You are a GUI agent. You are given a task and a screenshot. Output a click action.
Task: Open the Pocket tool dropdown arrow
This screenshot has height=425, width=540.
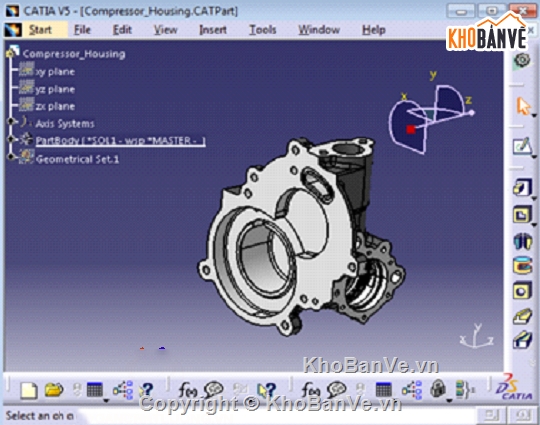[x=534, y=225]
